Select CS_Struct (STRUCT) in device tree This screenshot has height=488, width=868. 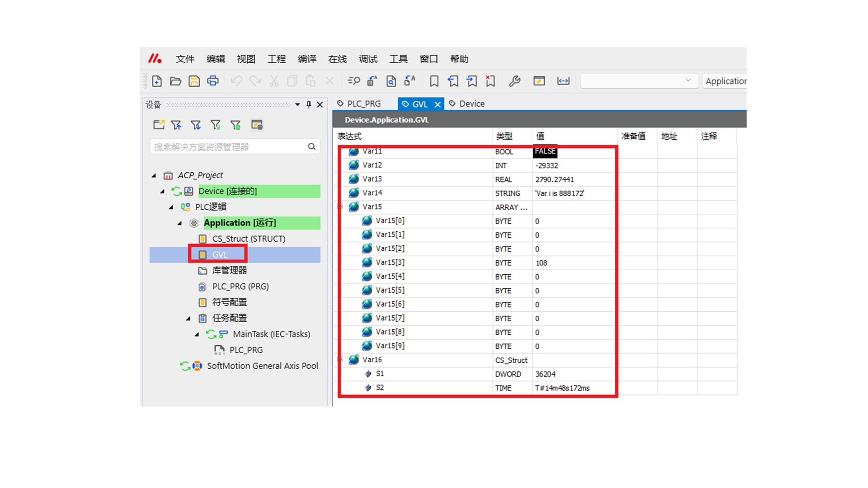pyautogui.click(x=248, y=239)
